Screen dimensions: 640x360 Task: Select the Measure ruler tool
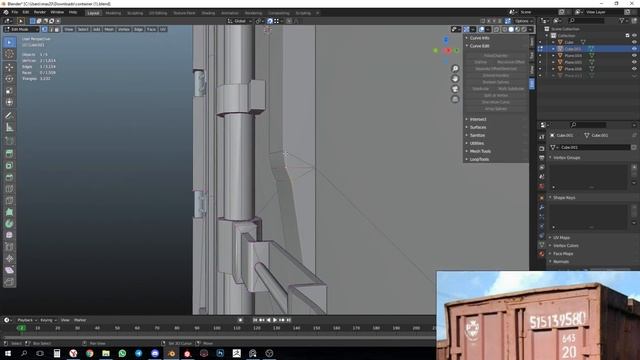[x=9, y=127]
